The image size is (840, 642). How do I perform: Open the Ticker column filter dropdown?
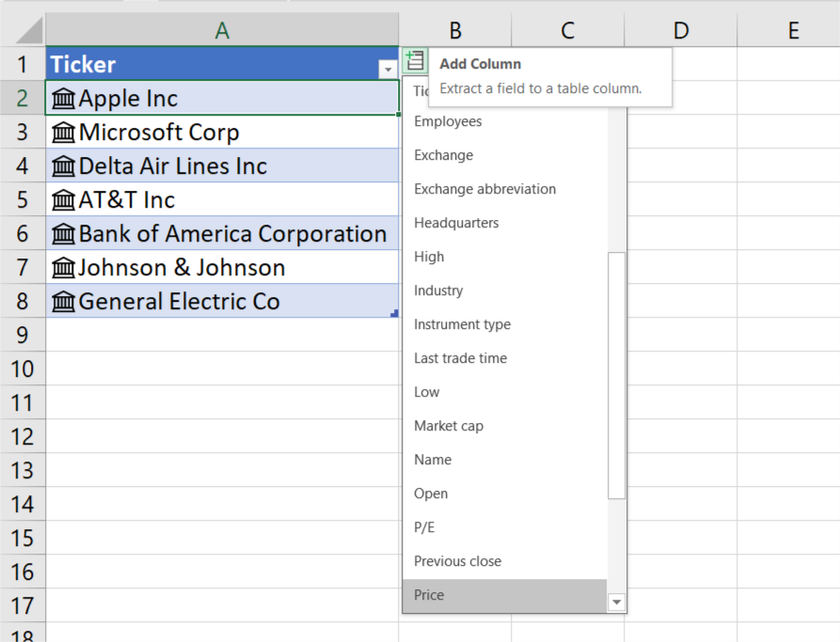click(387, 68)
